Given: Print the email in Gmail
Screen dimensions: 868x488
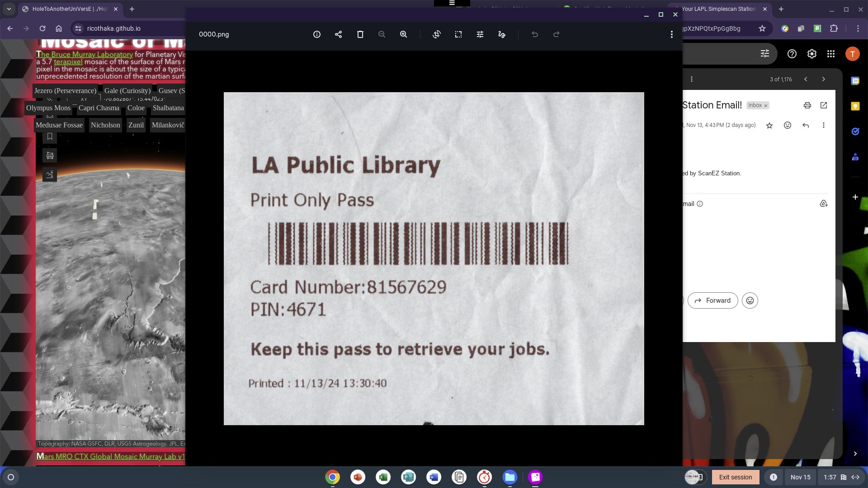Looking at the screenshot, I should pos(807,105).
